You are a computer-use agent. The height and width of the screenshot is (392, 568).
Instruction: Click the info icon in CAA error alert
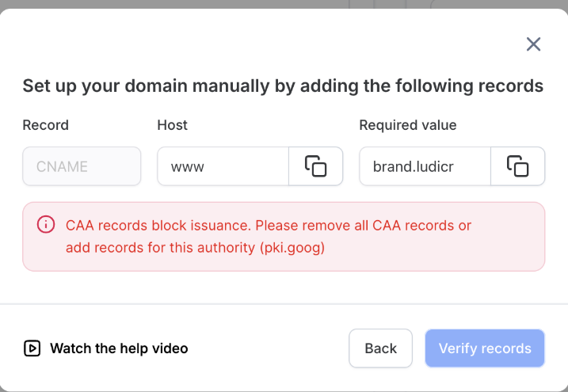46,225
